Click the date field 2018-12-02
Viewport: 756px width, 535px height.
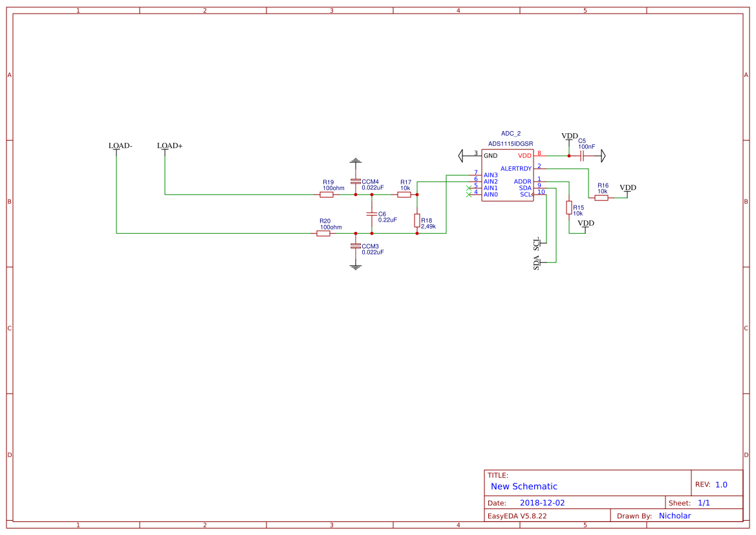click(x=541, y=501)
